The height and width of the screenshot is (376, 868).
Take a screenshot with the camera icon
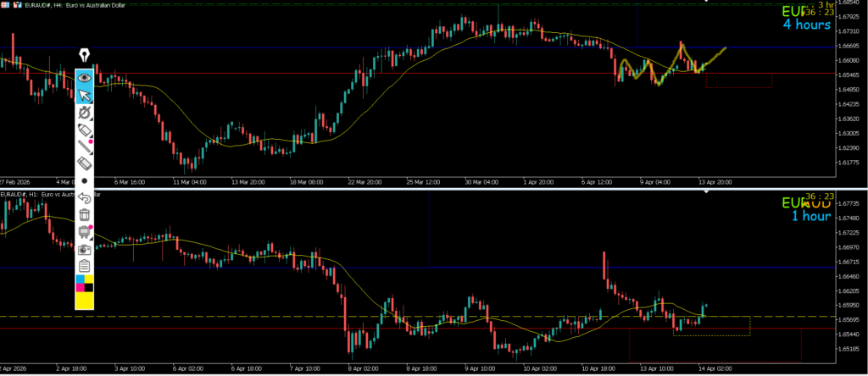click(85, 250)
